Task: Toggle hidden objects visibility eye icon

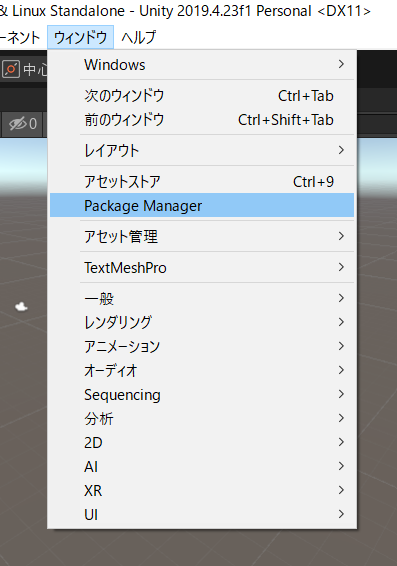Action: [x=23, y=124]
